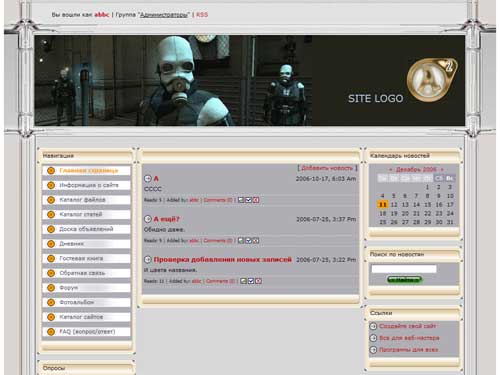
Task: Click the 'Администраторы' group link
Action: (x=164, y=15)
